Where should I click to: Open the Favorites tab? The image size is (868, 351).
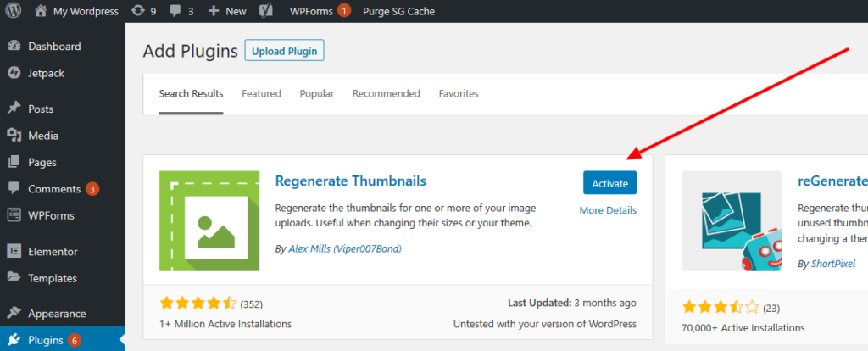click(x=459, y=93)
